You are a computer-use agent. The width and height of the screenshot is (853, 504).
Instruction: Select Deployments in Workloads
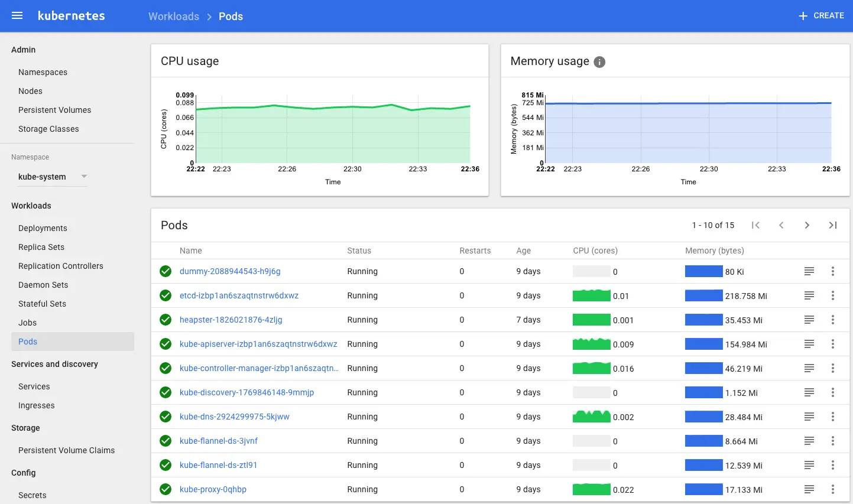coord(43,228)
